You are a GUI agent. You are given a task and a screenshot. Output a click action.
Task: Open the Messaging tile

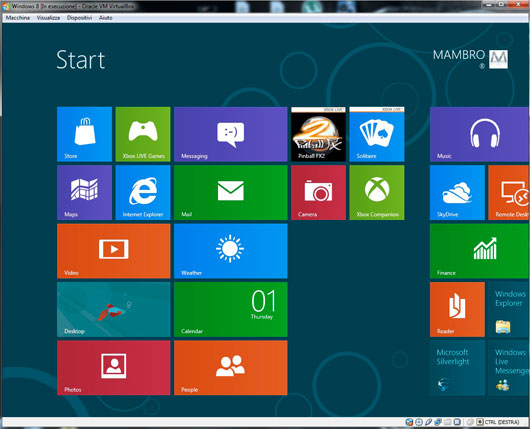point(231,134)
